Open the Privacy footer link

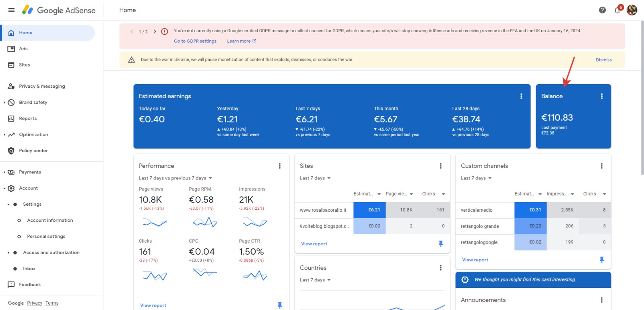[x=35, y=303]
